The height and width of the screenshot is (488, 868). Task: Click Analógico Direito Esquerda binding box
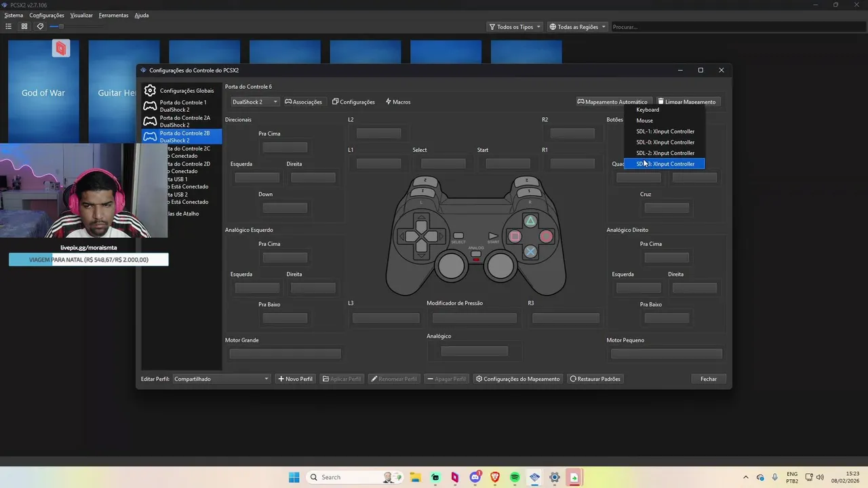[x=638, y=288]
